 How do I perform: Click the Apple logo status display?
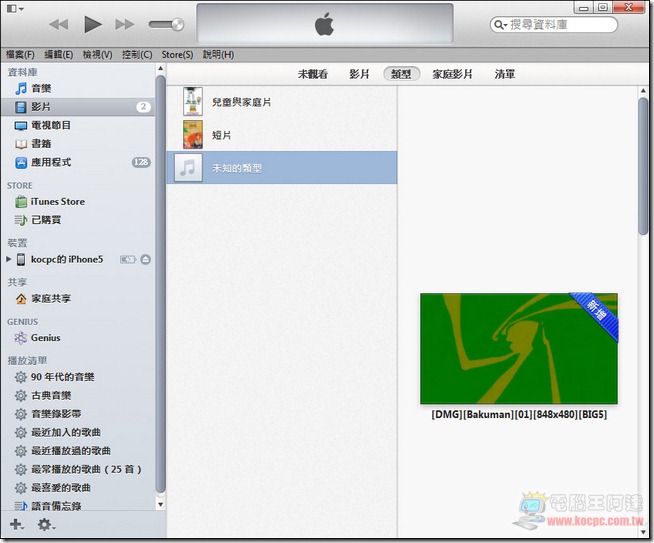pyautogui.click(x=324, y=24)
